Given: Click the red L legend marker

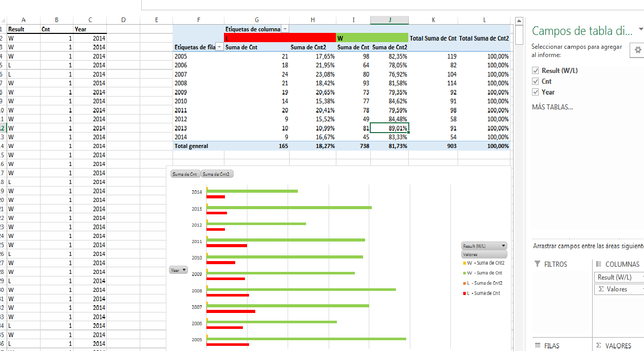Looking at the screenshot, I should (464, 293).
